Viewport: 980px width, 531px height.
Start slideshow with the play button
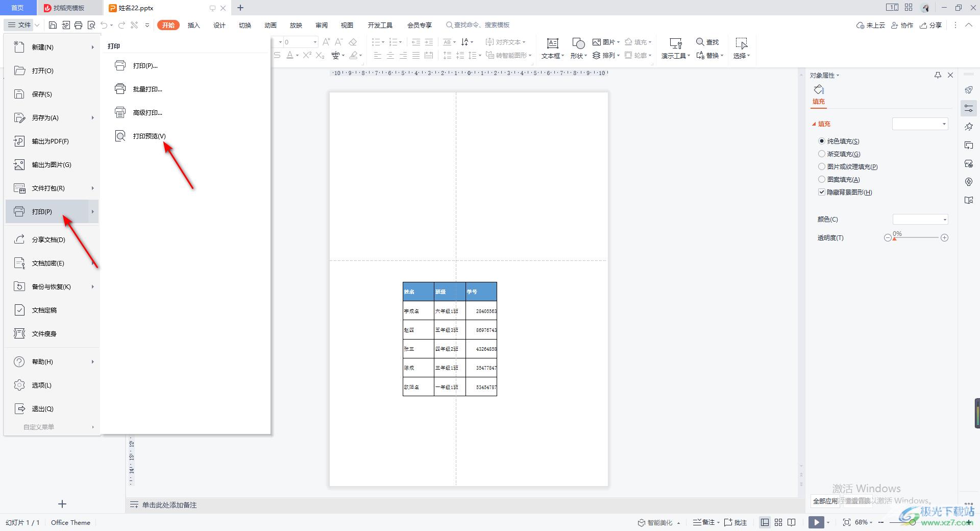click(816, 522)
